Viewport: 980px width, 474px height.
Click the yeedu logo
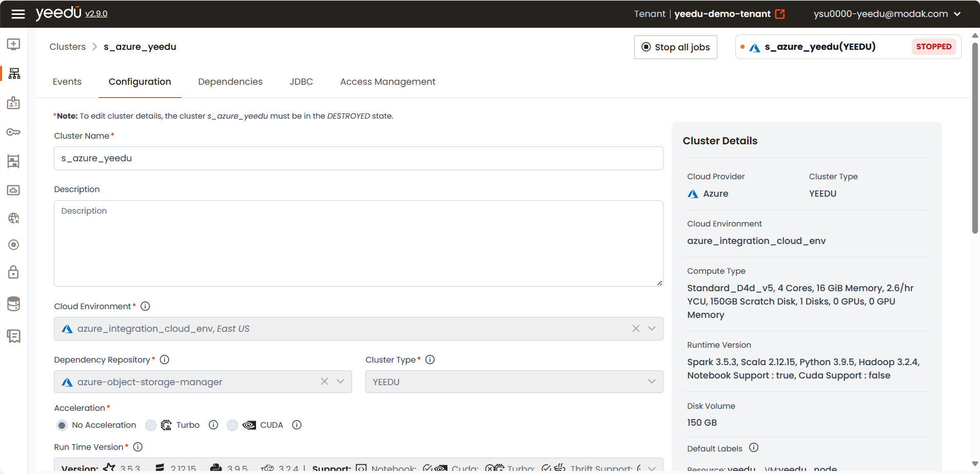[58, 13]
